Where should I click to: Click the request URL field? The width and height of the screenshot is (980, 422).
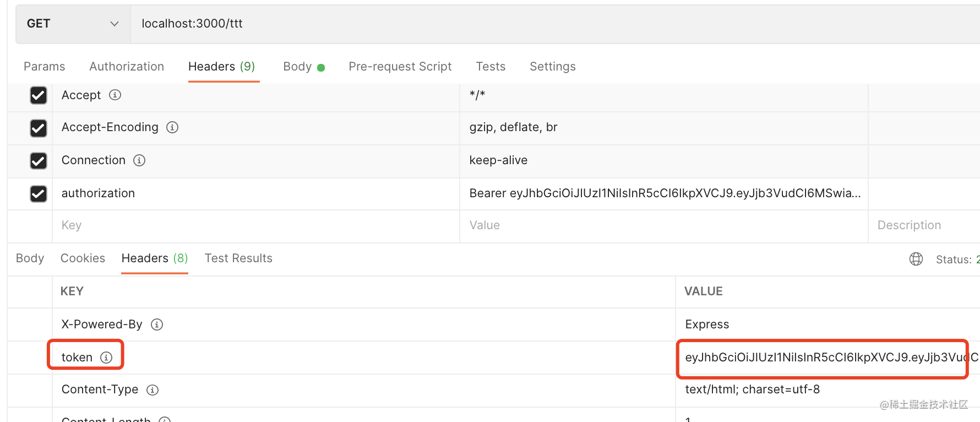pos(496,24)
